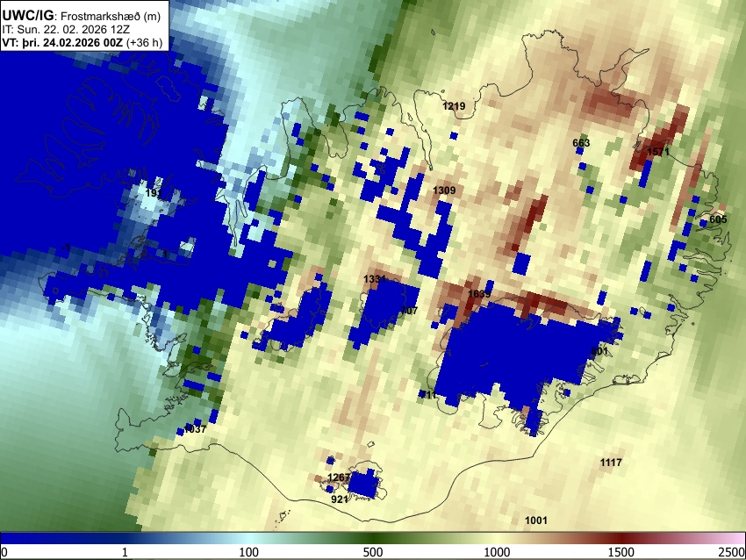
Task: Click the map value label 1309
Action: click(x=444, y=190)
